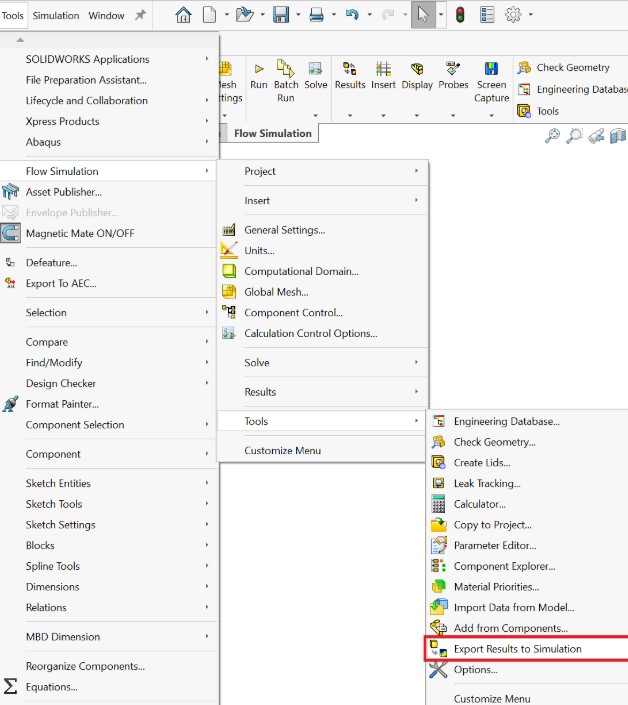Click the Insert ribbon icon

tap(383, 68)
